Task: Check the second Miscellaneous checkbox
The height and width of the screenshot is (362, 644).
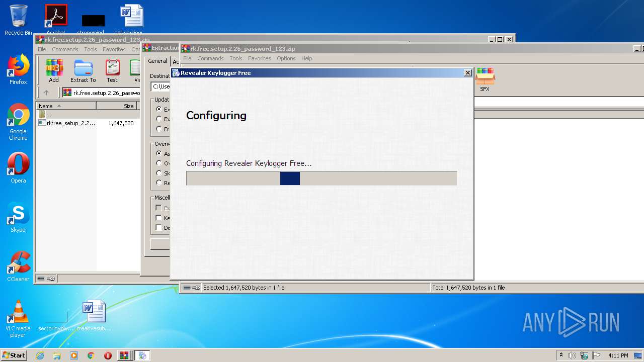Action: (158, 218)
